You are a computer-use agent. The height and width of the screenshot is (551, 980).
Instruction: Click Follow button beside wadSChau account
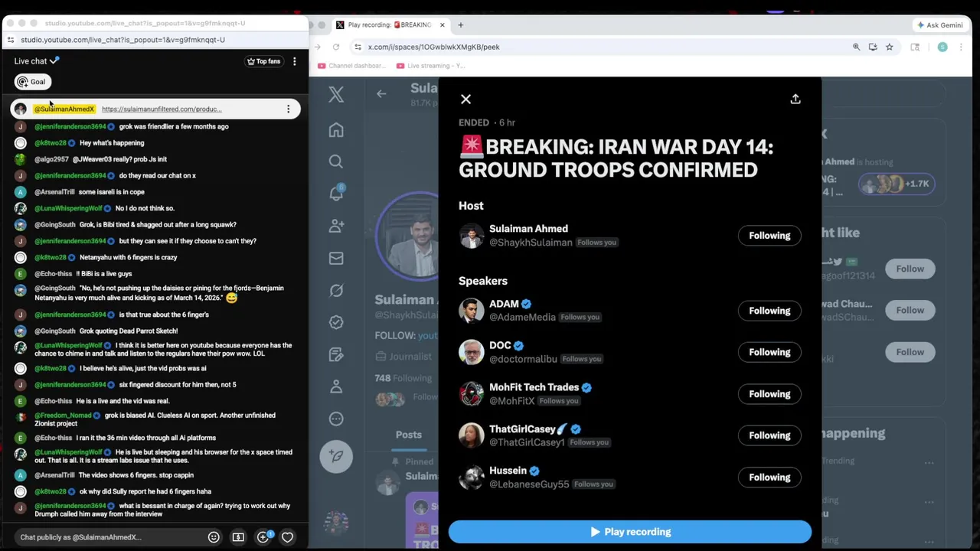pyautogui.click(x=910, y=310)
